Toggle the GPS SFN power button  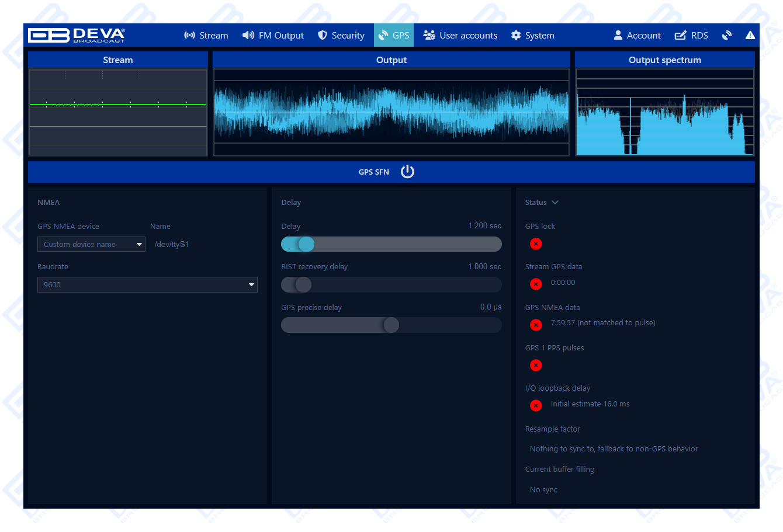click(x=407, y=172)
